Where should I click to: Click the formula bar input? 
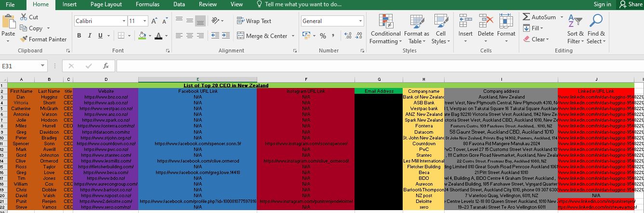[x=380, y=66]
